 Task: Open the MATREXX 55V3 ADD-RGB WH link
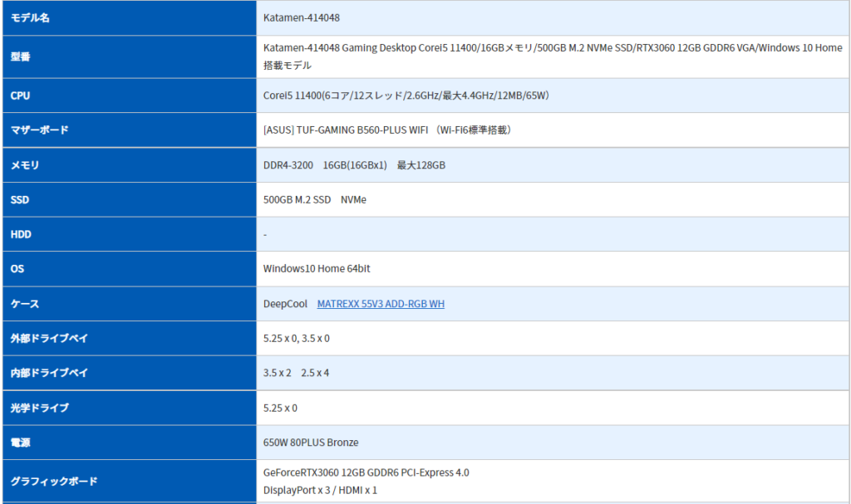click(x=381, y=304)
